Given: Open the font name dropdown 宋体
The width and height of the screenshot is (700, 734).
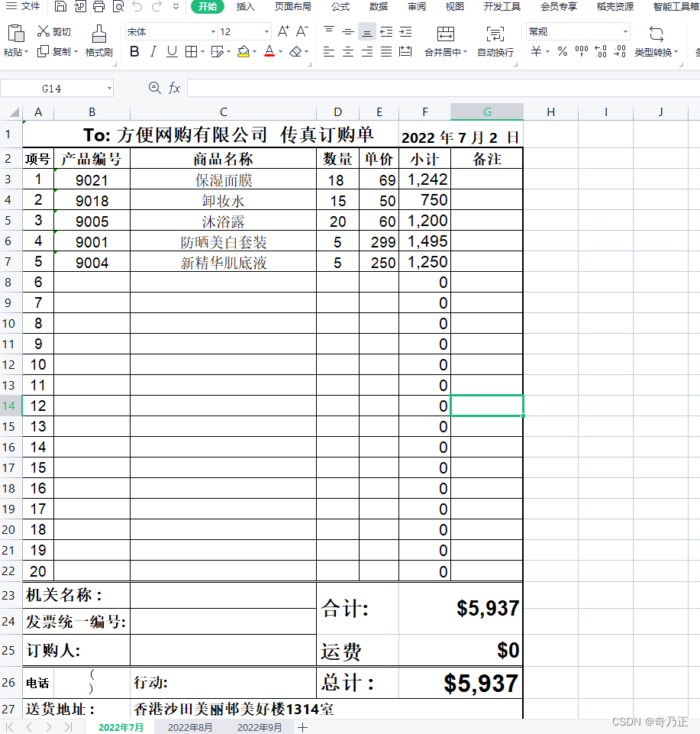Looking at the screenshot, I should click(213, 32).
